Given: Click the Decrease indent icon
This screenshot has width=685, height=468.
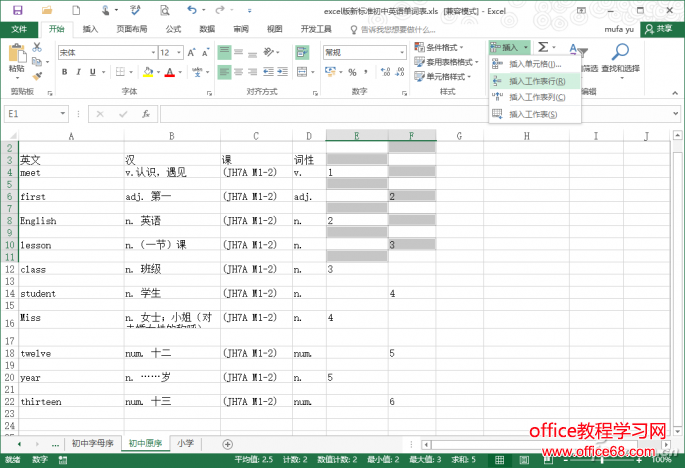Looking at the screenshot, I should tap(268, 72).
